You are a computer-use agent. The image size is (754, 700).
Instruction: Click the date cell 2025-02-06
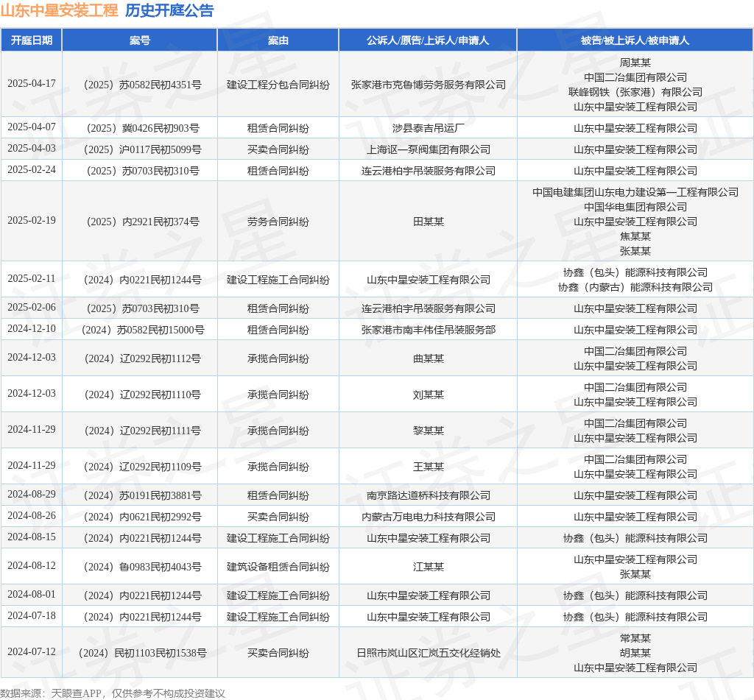(32, 307)
